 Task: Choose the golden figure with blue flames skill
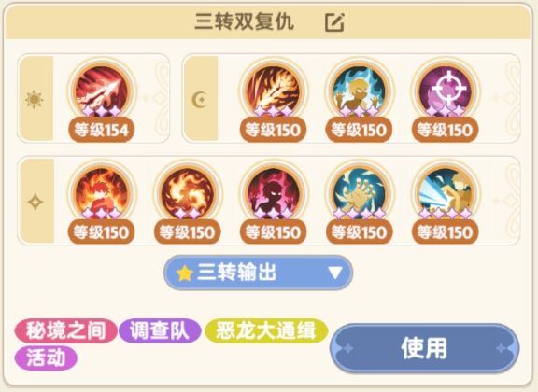tap(360, 91)
